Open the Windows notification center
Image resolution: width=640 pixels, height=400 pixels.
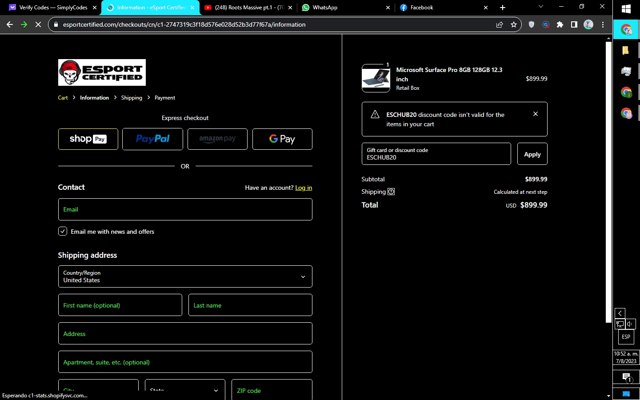[x=626, y=378]
